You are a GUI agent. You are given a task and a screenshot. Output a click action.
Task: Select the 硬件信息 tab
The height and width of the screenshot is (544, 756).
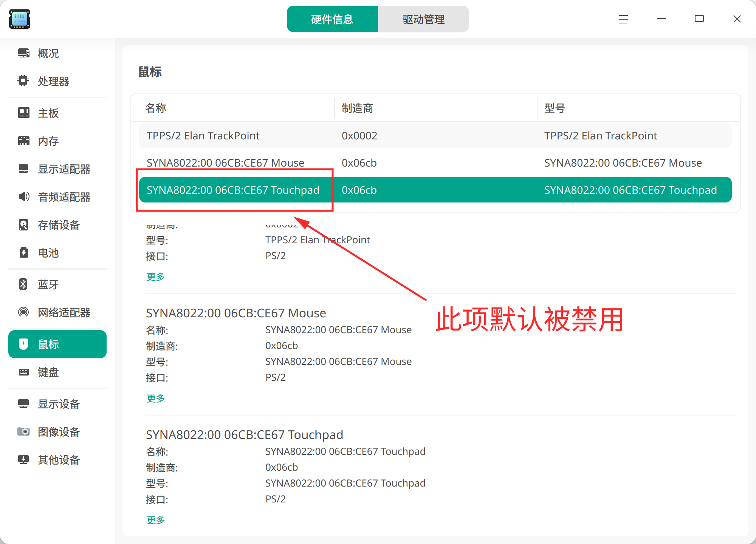pyautogui.click(x=332, y=19)
